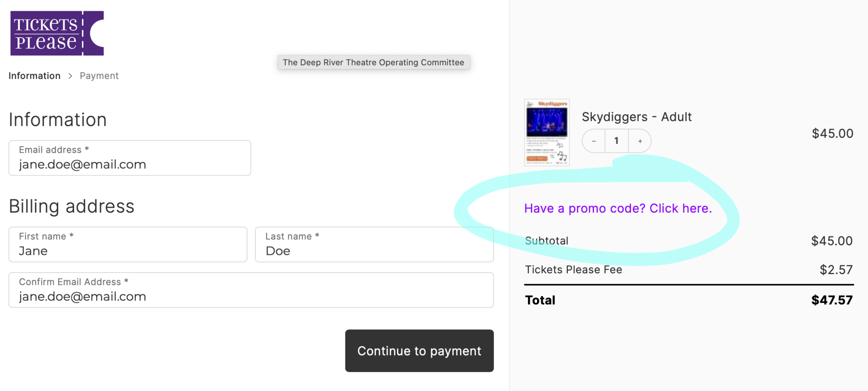Decrease Skydiggers ticket quantity with minus
The image size is (868, 391).
[x=594, y=141]
